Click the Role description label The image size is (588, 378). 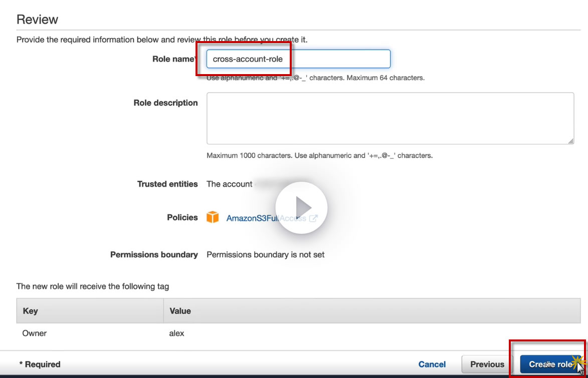(x=165, y=103)
